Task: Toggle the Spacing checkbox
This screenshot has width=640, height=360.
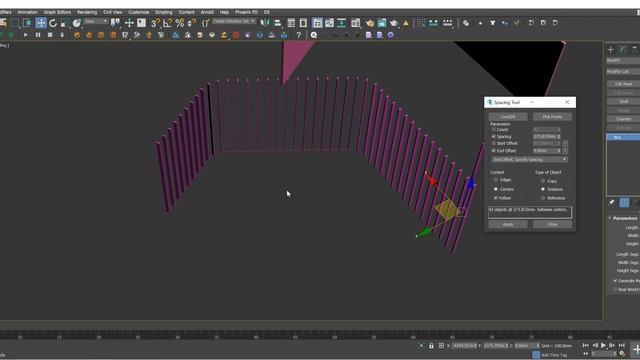Action: point(493,136)
